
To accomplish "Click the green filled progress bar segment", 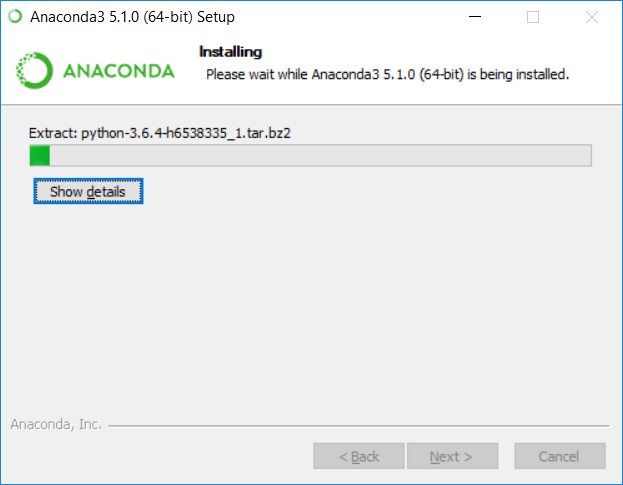I will pyautogui.click(x=40, y=155).
